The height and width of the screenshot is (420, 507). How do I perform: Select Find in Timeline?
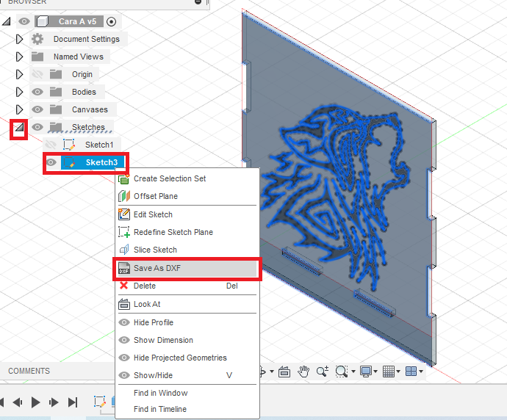tap(187, 409)
